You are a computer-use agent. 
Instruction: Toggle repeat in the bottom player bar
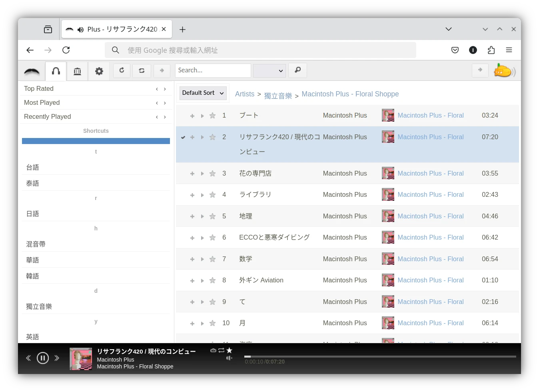(221, 350)
